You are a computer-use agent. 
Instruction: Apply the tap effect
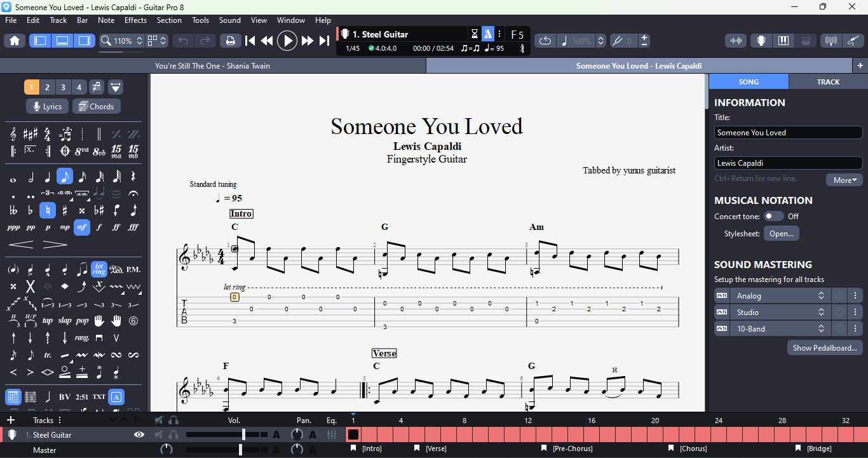click(48, 321)
